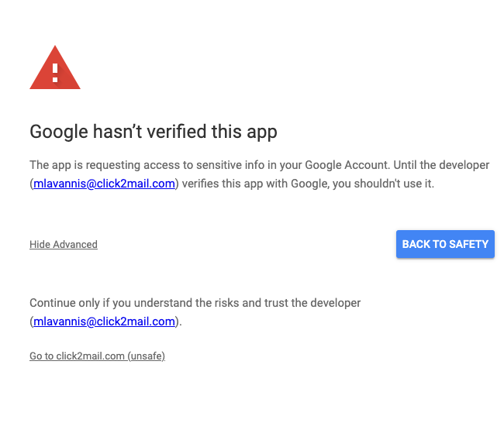Screen dimensions: 504x430
Task: Click "verifies this app with Google" text
Action: click(x=254, y=184)
